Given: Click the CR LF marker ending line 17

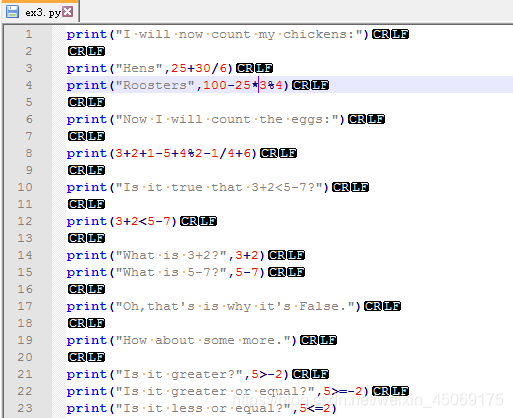Looking at the screenshot, I should [382, 306].
